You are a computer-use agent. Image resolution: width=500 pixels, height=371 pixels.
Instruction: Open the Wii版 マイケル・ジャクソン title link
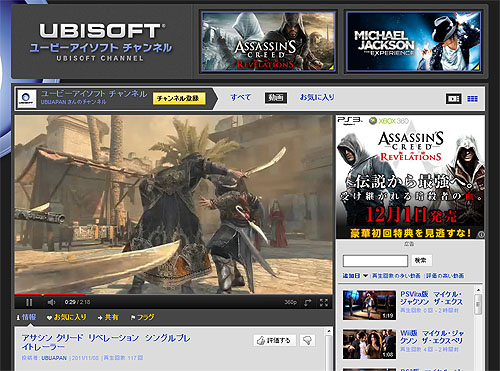coord(432,337)
